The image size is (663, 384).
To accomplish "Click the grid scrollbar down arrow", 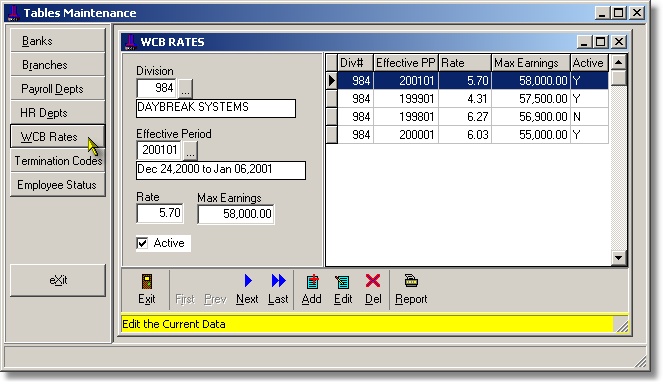I will [x=619, y=258].
